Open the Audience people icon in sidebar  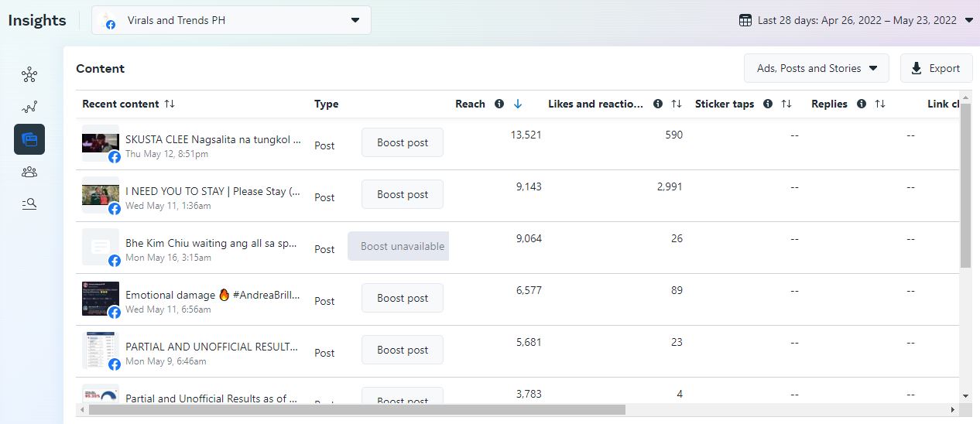29,172
